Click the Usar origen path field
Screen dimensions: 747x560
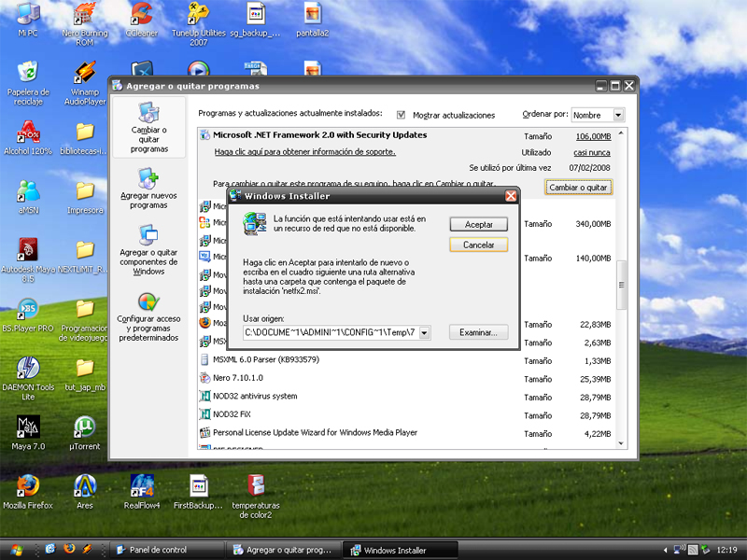(331, 332)
